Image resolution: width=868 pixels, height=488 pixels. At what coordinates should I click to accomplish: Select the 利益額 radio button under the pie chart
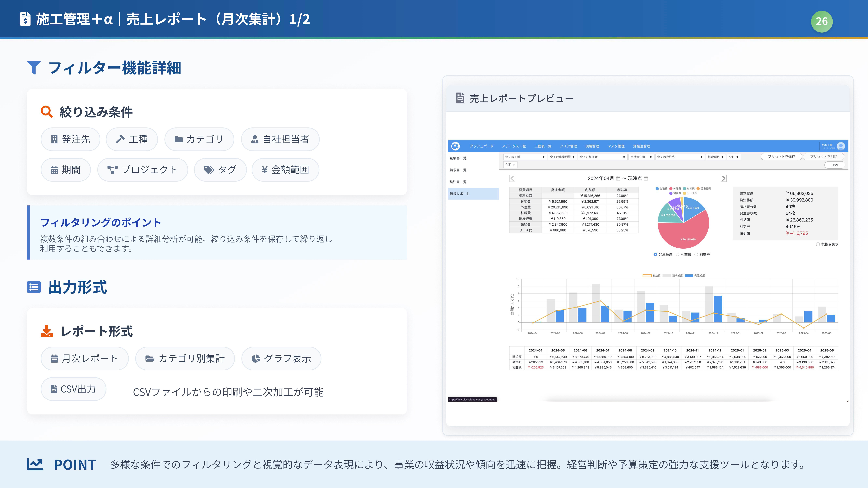click(x=677, y=255)
